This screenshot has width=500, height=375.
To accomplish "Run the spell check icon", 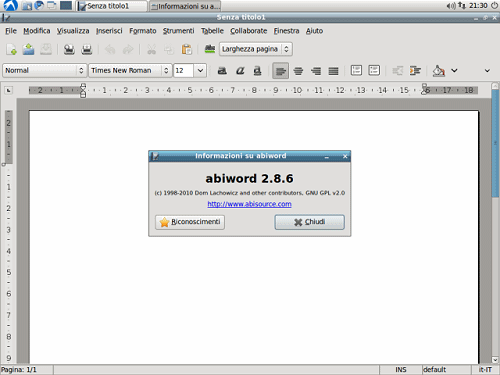I will pyautogui.click(x=210, y=49).
